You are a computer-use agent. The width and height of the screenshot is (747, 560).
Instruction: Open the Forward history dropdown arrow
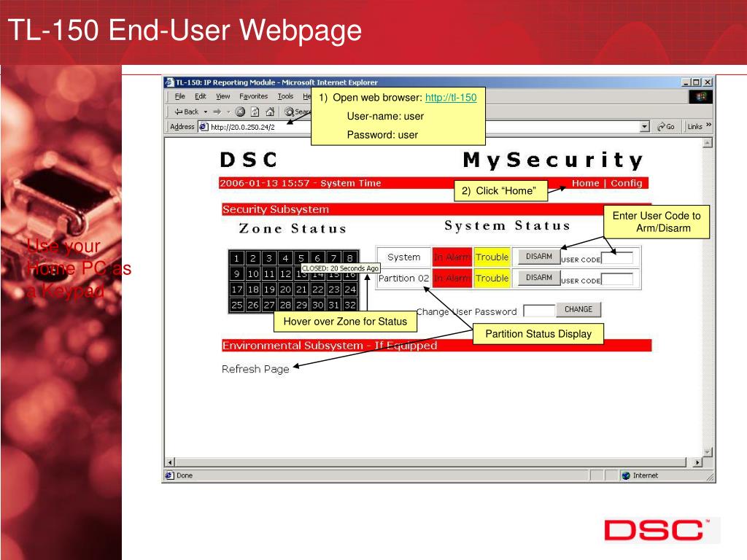(x=228, y=112)
